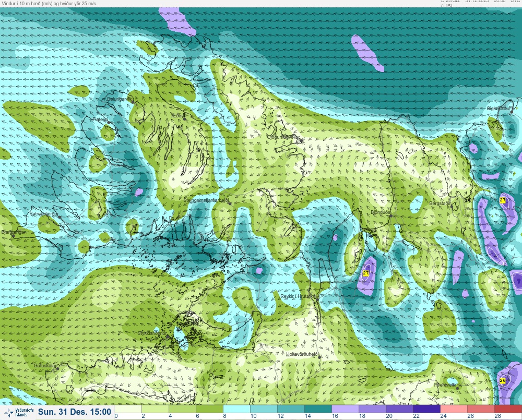Click the Bolungarvík station label
Screen dimensions: 522x420
click(x=119, y=99)
